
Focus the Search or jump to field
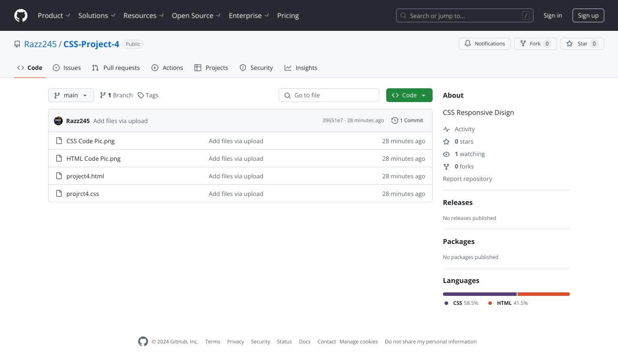pyautogui.click(x=465, y=15)
